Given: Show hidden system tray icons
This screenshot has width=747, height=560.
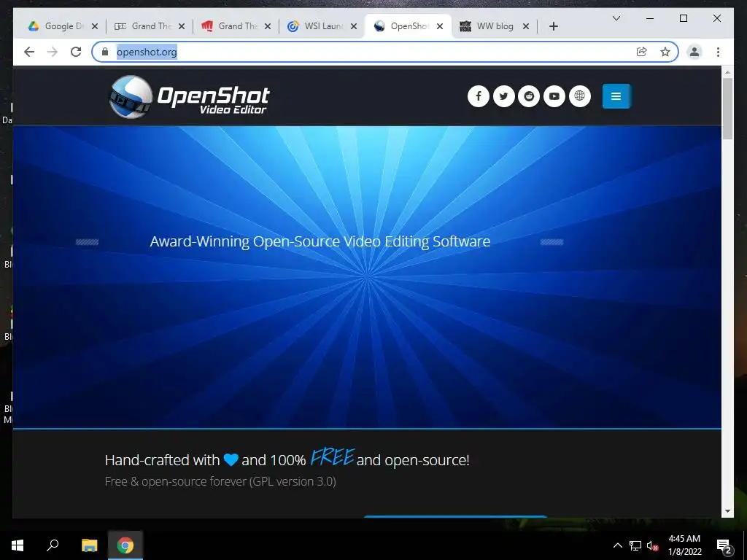Looking at the screenshot, I should pos(617,545).
